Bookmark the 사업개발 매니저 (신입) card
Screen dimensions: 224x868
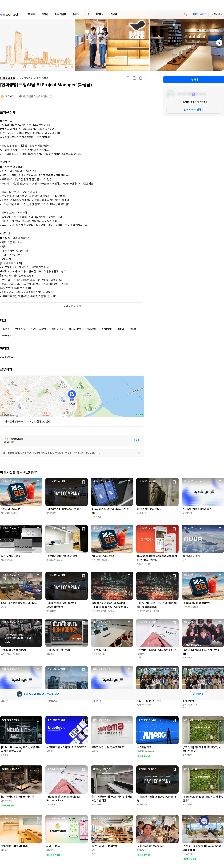[83, 623]
